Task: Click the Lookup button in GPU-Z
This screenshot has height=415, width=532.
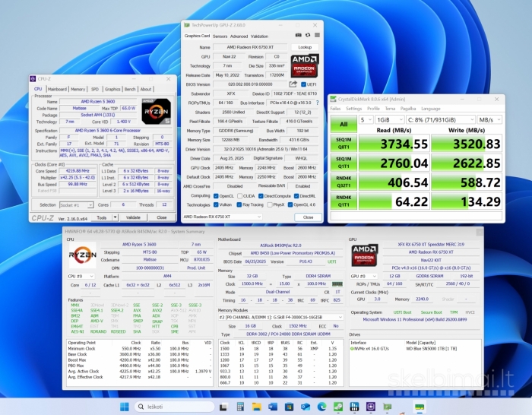Action: [305, 47]
